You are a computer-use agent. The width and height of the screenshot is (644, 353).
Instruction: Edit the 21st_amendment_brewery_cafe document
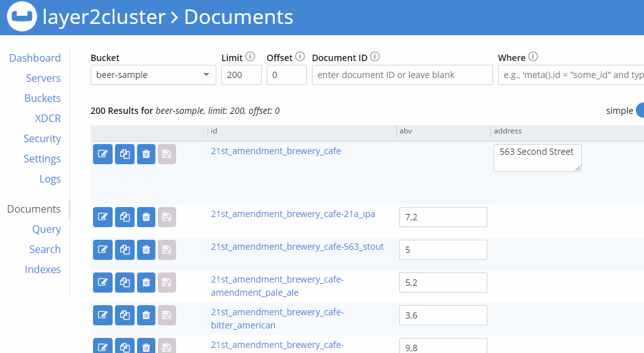pyautogui.click(x=103, y=154)
